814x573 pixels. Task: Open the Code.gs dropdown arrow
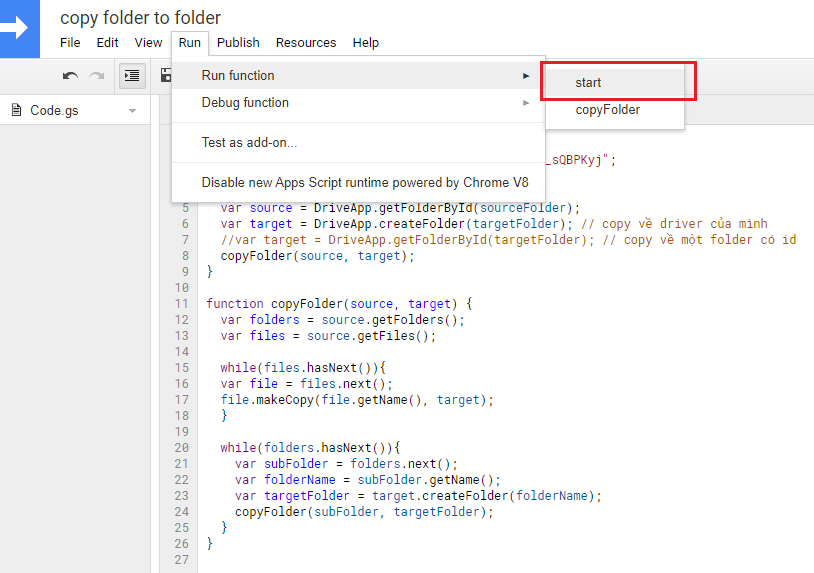coord(133,111)
